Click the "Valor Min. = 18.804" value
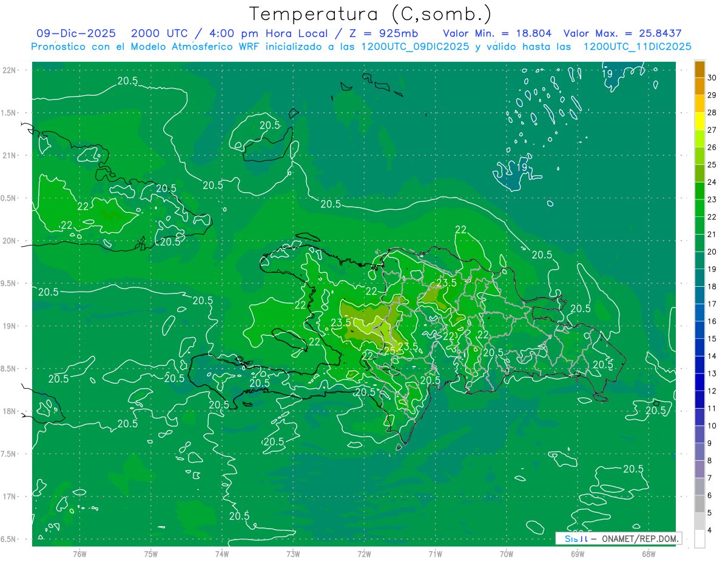Viewport: 728px width, 562px height. click(497, 33)
